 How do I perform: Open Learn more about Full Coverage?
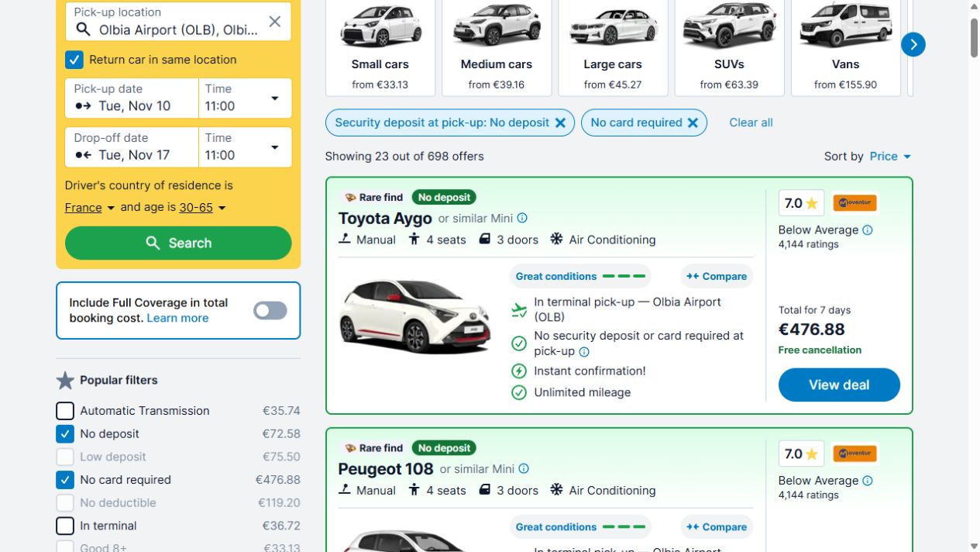coord(177,318)
